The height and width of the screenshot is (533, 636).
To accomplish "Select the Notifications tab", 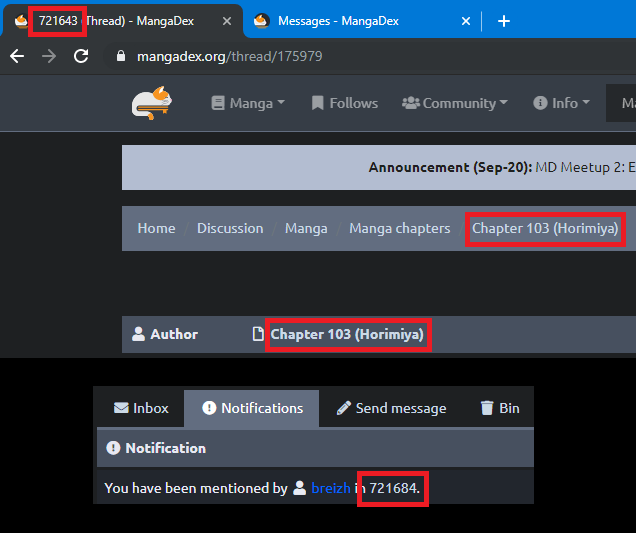I will click(x=251, y=408).
